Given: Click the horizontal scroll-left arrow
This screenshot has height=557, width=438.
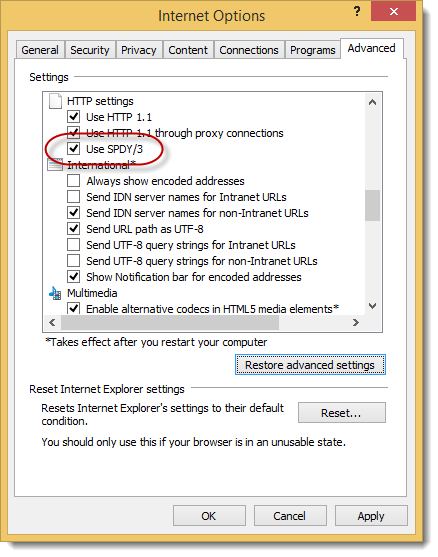Looking at the screenshot, I should (52, 323).
